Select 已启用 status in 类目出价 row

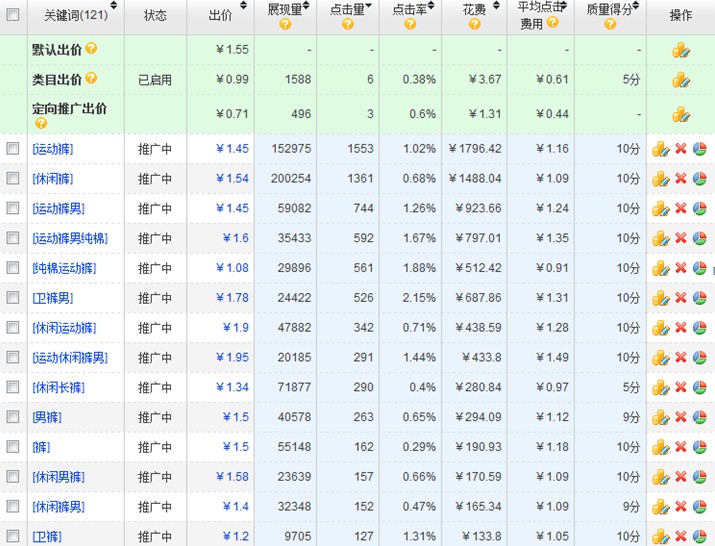(155, 80)
